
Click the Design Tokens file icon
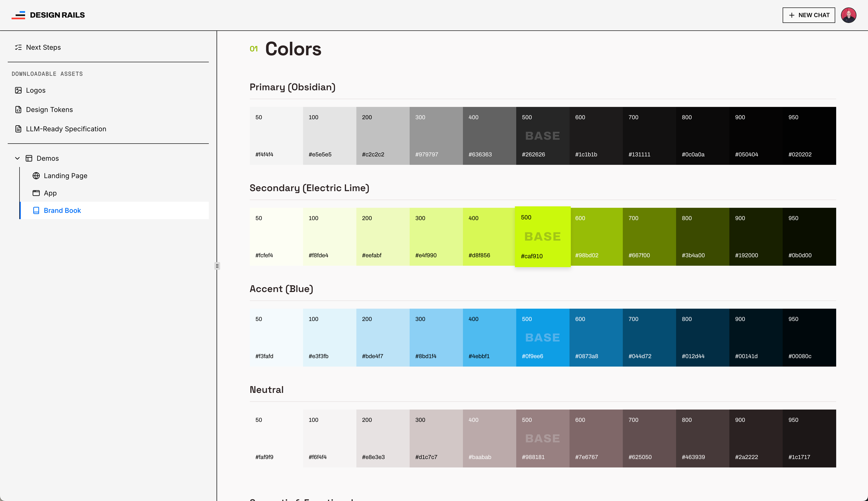(18, 109)
